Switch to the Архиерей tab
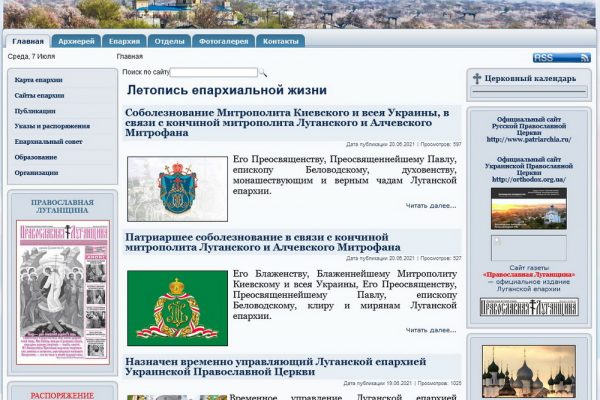This screenshot has width=600, height=400. (77, 42)
